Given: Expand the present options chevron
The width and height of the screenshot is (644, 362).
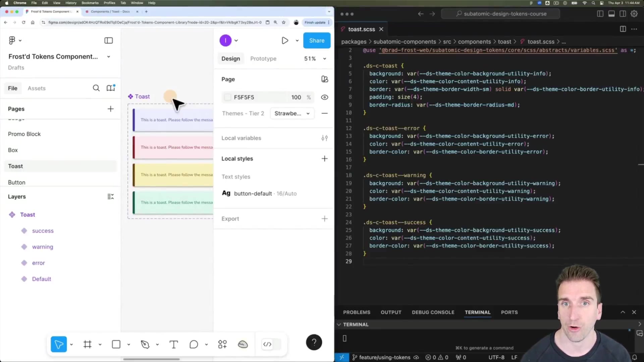Looking at the screenshot, I should [x=297, y=41].
